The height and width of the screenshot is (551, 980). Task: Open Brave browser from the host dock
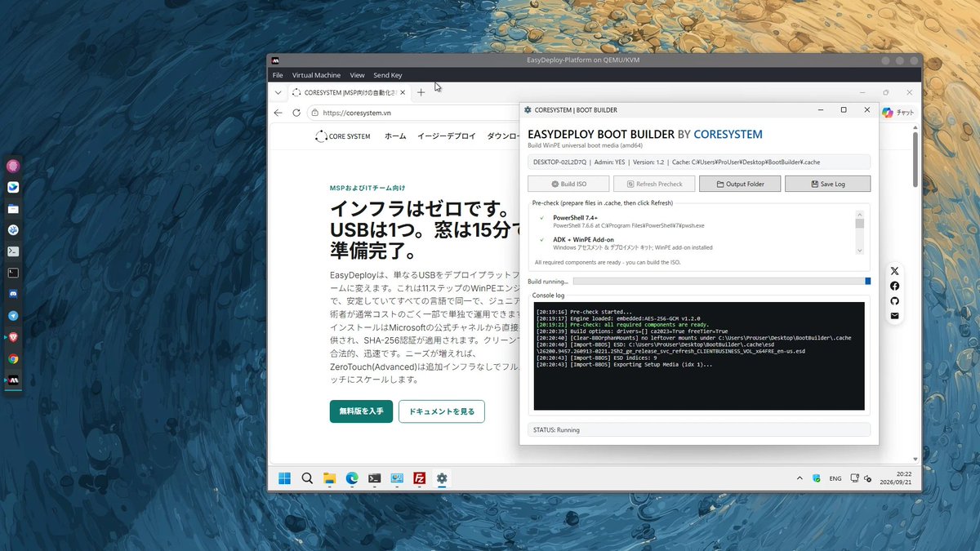pyautogui.click(x=13, y=336)
